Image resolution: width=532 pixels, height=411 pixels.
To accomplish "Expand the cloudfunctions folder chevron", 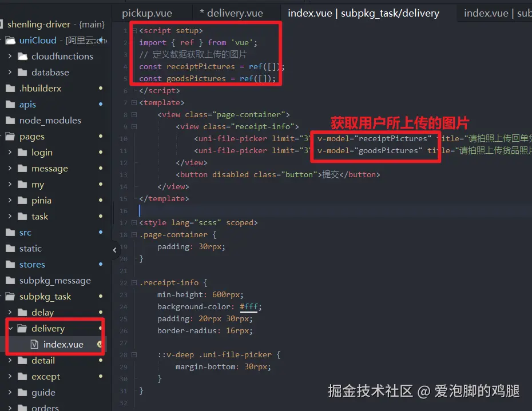I will (10, 56).
